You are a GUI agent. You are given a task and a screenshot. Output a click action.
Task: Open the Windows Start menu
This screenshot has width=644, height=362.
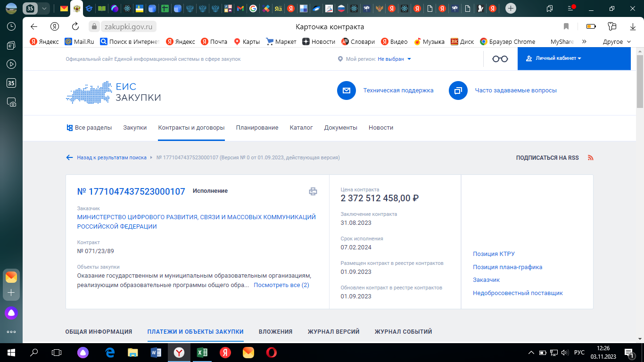[11, 352]
